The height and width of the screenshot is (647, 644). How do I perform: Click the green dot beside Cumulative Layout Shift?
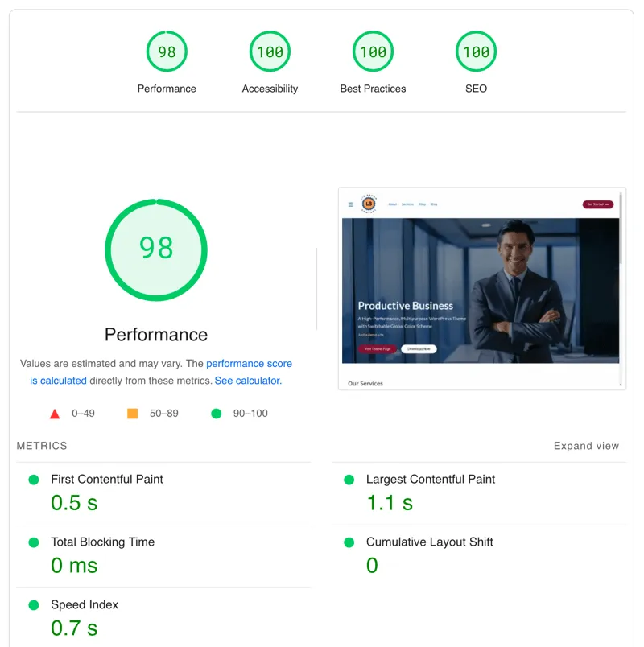click(x=349, y=542)
